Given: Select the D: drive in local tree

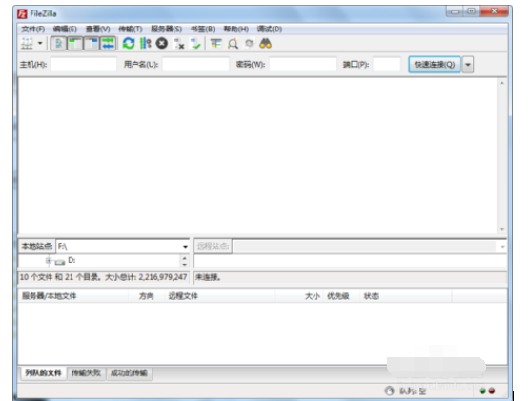Looking at the screenshot, I should point(72,260).
